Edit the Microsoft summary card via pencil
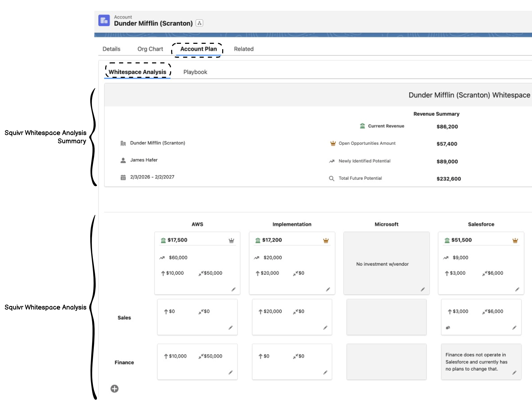Viewport: 532px width, 416px height. [x=423, y=289]
